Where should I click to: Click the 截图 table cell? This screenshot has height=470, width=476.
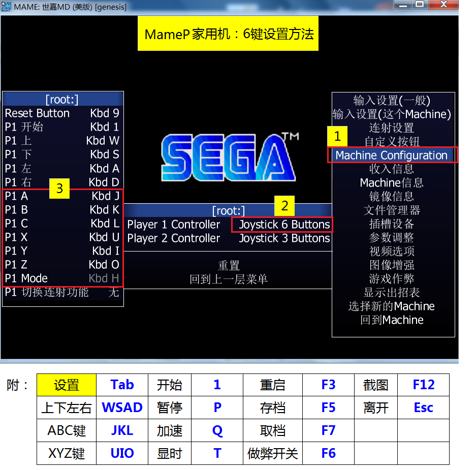point(376,385)
